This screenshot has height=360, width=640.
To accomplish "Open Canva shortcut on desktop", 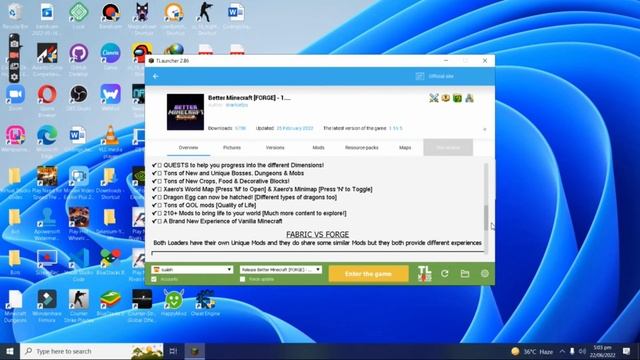I will coord(110,56).
